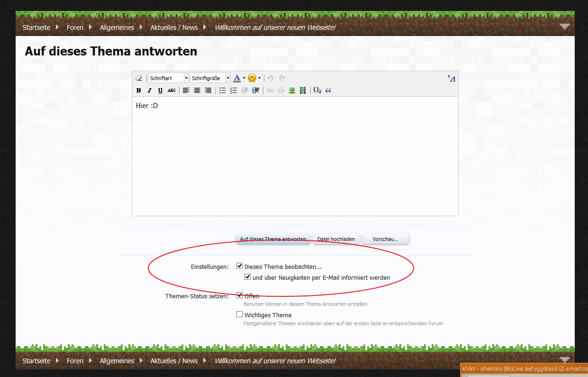Toggle underline formatting
Screen dimensions: 588x377
click(x=160, y=91)
